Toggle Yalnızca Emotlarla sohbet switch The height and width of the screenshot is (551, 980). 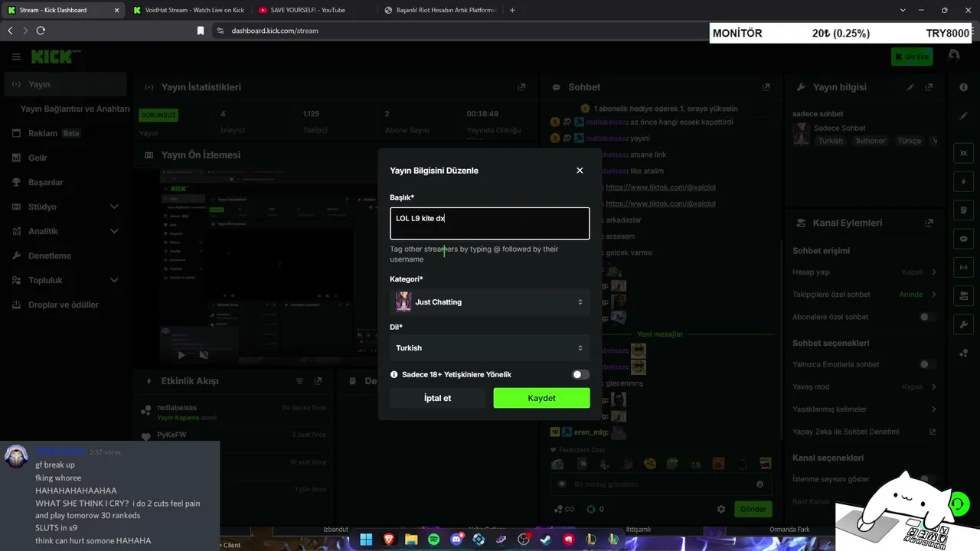tap(928, 365)
